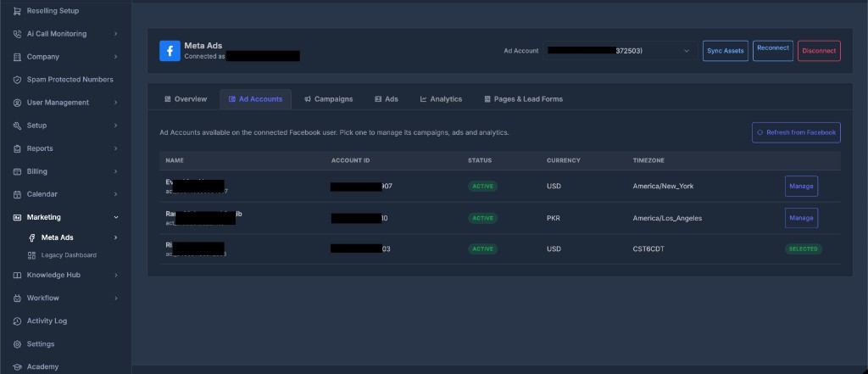Manage the America/Los_Angeles PKR account
The image size is (868, 374).
[801, 218]
